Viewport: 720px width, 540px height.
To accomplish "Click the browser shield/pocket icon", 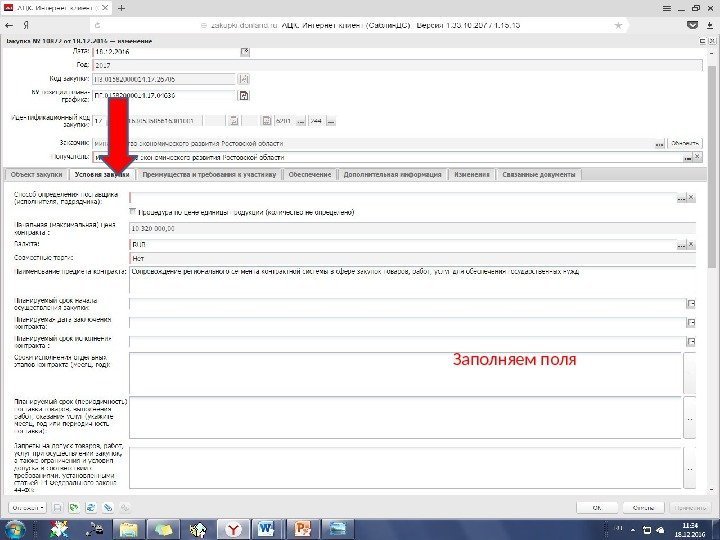I will (692, 25).
